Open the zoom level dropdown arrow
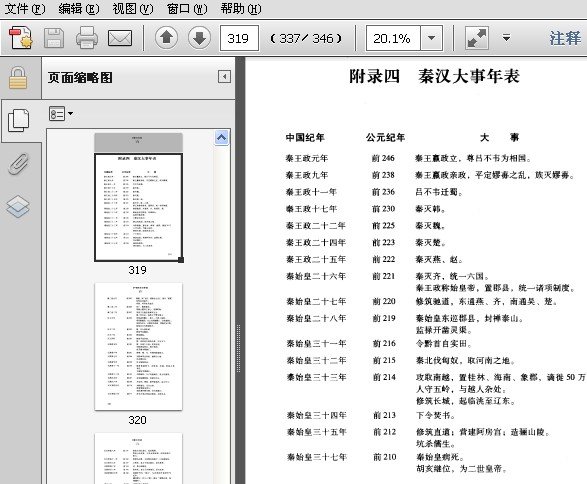The image size is (587, 484). pos(432,38)
